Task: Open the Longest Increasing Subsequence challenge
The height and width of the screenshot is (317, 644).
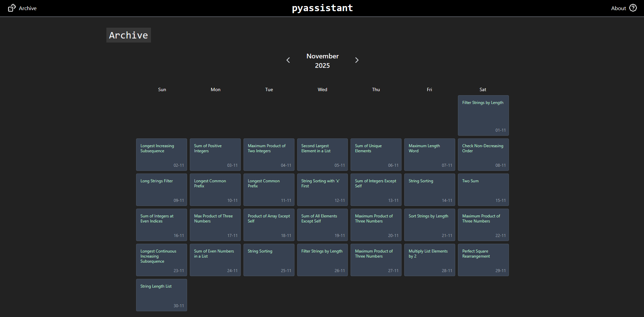Action: point(161,155)
